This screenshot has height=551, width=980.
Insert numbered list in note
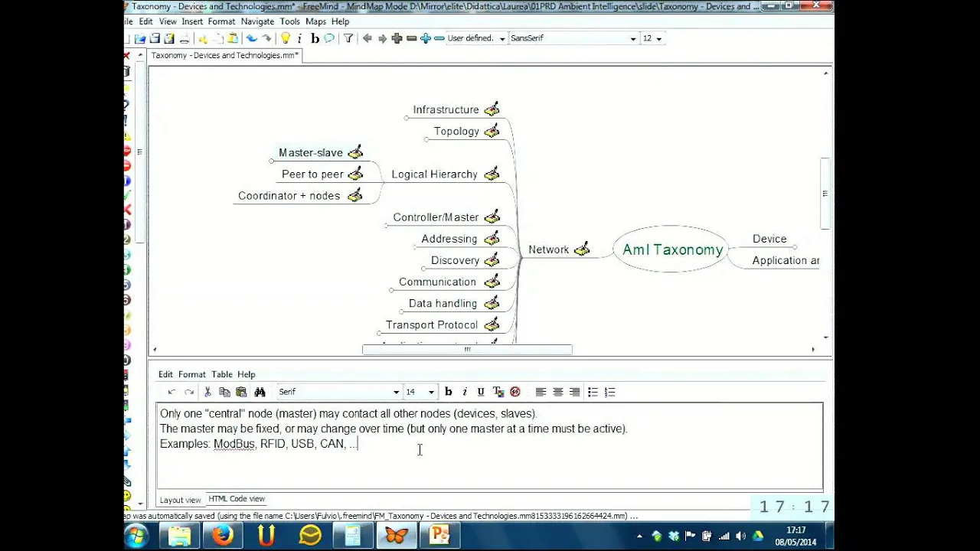609,392
